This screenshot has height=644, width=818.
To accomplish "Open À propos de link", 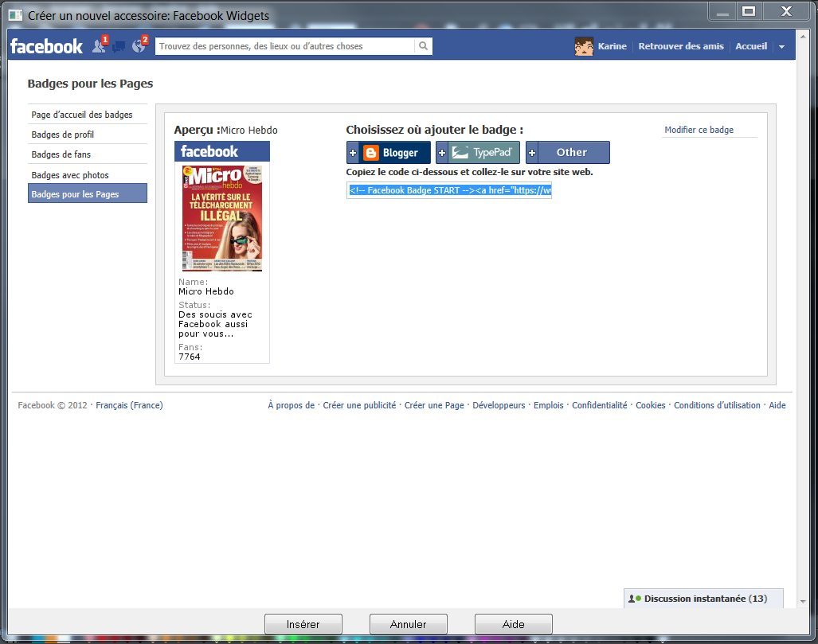I will point(291,405).
